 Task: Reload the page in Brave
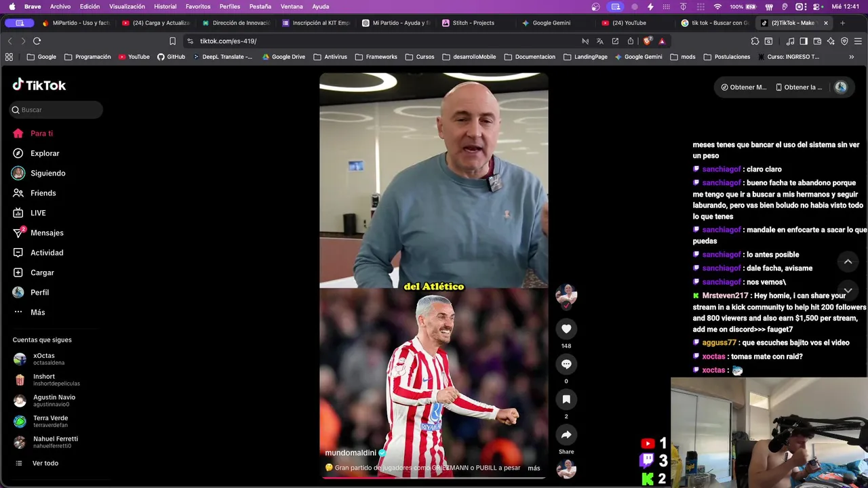pos(37,41)
